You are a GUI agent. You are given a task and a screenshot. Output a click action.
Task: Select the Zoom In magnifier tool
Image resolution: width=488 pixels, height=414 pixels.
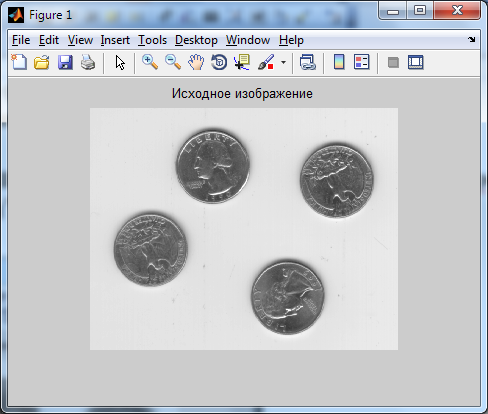150,62
